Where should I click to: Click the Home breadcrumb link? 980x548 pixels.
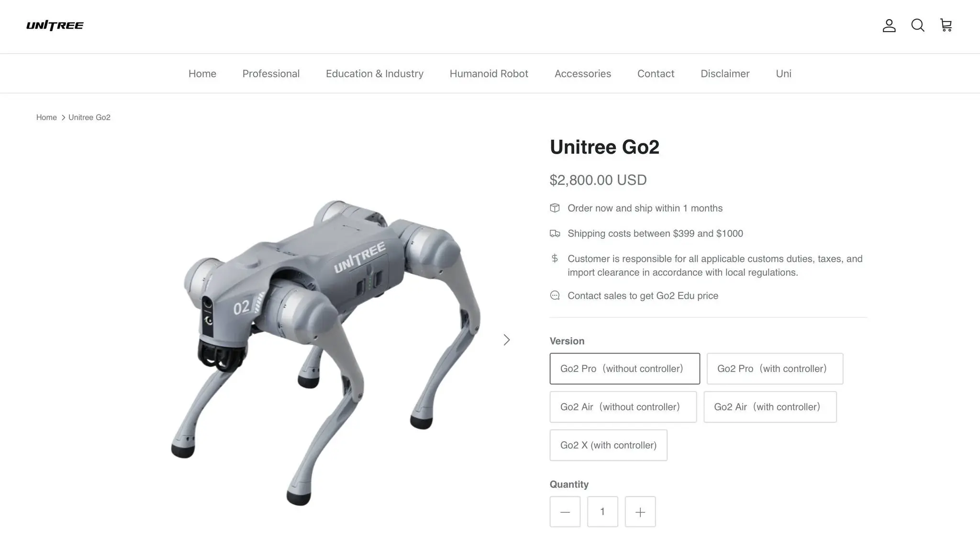click(x=46, y=117)
